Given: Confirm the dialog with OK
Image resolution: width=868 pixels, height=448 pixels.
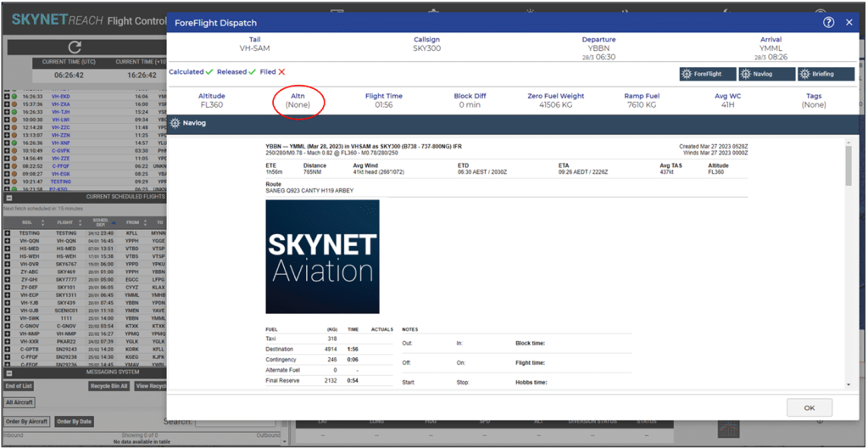Looking at the screenshot, I should (810, 407).
